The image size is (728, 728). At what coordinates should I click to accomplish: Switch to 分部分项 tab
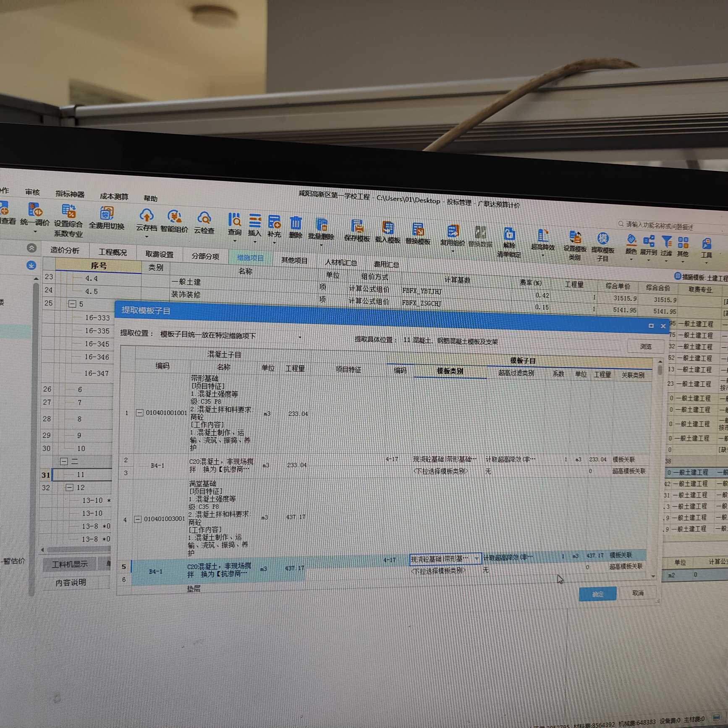[205, 256]
